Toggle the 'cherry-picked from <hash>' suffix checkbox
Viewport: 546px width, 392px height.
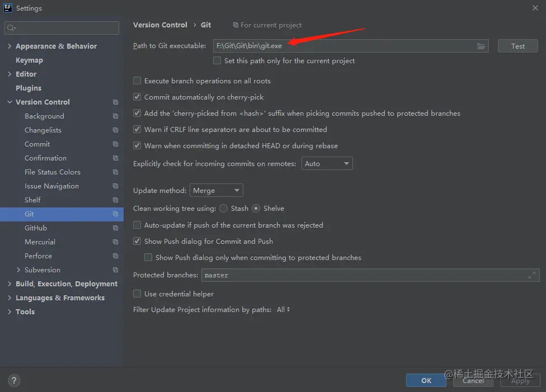coord(137,113)
